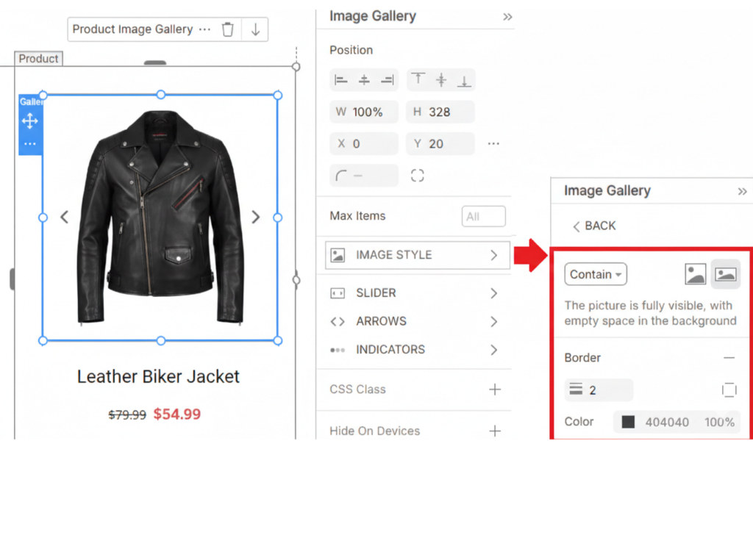Open the Contain image fit dropdown
This screenshot has height=560, width=753.
[596, 274]
